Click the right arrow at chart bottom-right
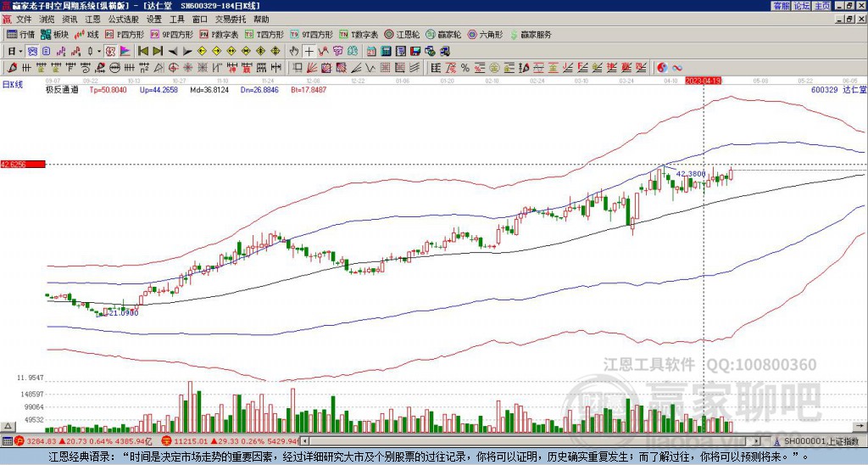Image resolution: width=868 pixels, height=465 pixels. (x=860, y=427)
